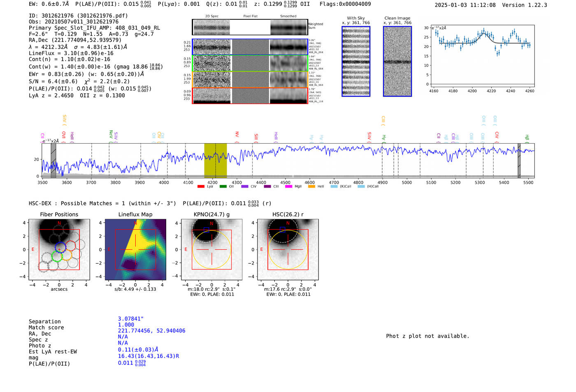Viewport: 576px width, 392px height.
Task: Open the Clean Image thumbnail
Action: [x=397, y=61]
